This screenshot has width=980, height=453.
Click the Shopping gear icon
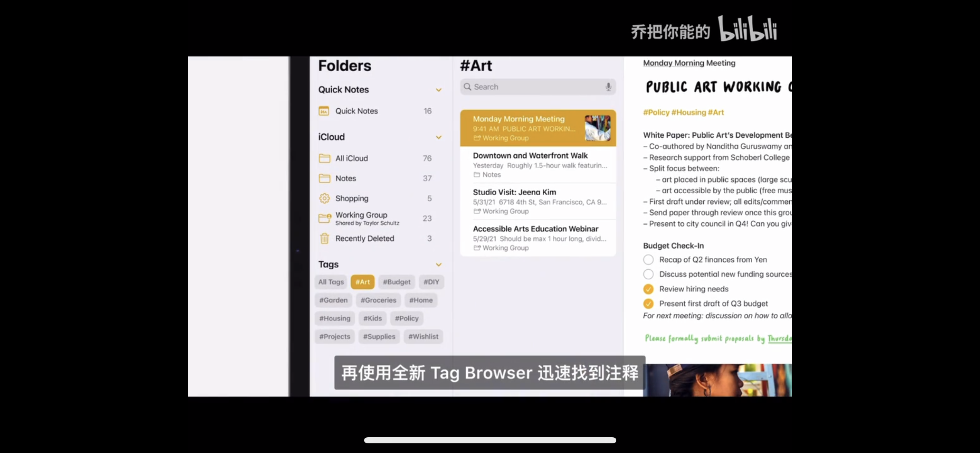[324, 199]
